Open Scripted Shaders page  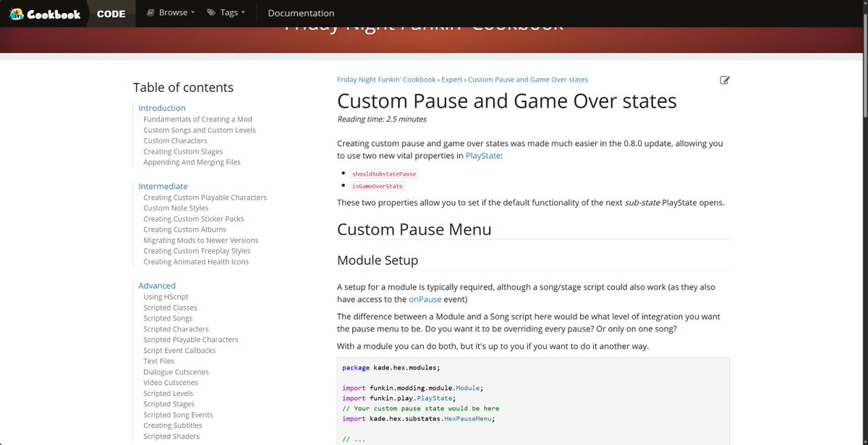[x=171, y=436]
